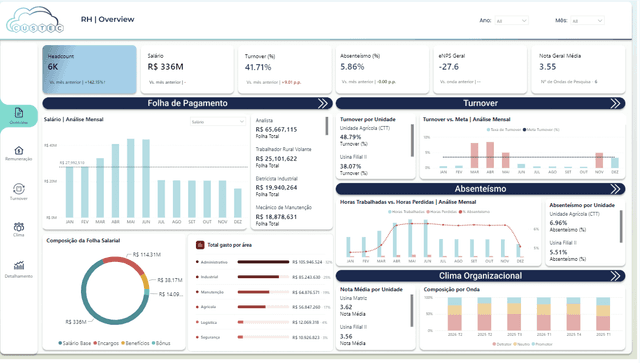Toggle Salário Base legend item
Viewport: 640px width, 363px height.
click(75, 343)
